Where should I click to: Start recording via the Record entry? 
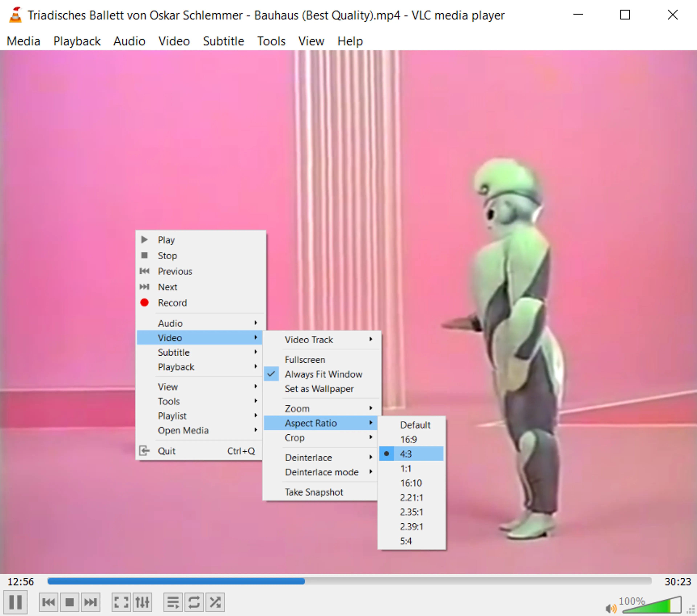[172, 303]
